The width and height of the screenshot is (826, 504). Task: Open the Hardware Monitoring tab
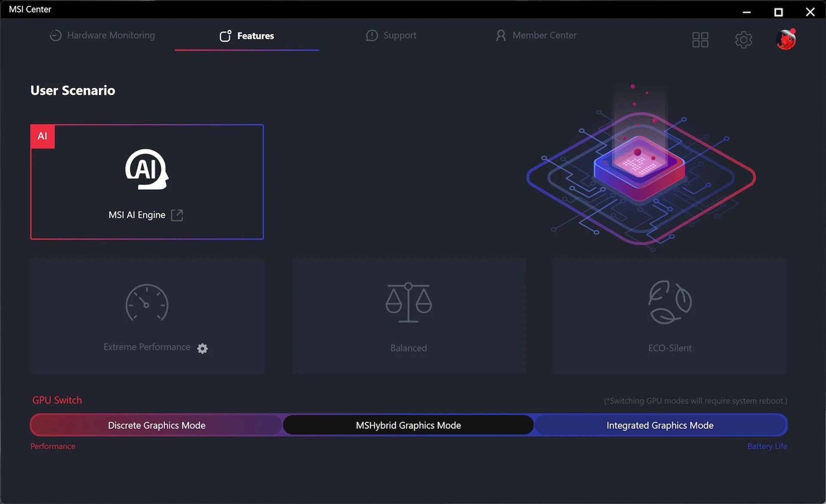click(102, 35)
